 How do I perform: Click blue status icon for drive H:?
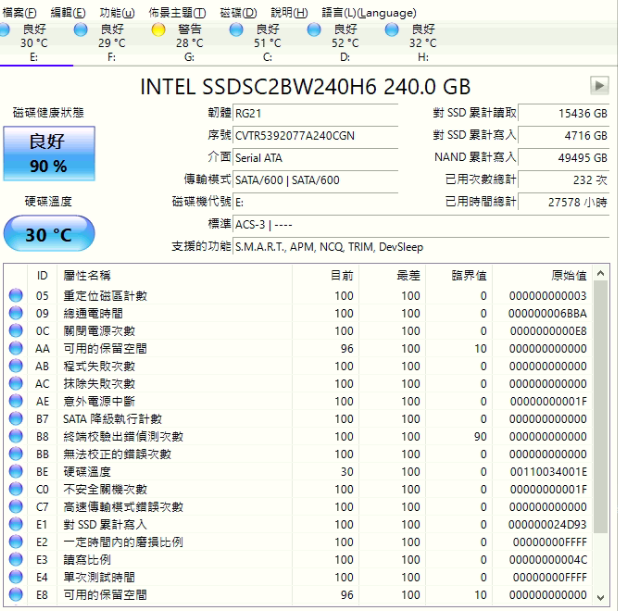click(x=392, y=30)
